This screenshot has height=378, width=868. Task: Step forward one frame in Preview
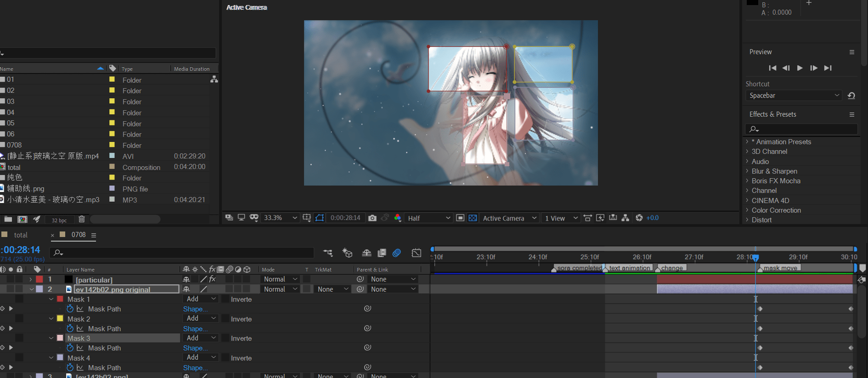tap(814, 68)
